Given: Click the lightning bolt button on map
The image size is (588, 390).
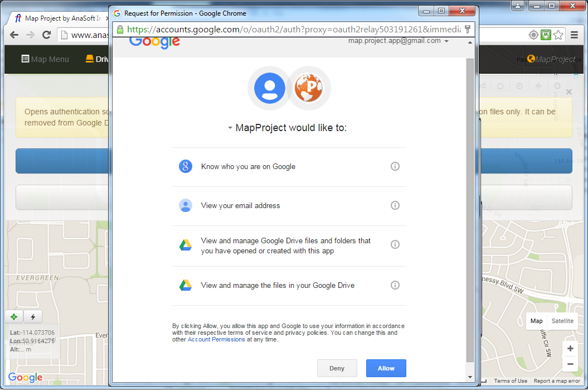Looking at the screenshot, I should [33, 317].
